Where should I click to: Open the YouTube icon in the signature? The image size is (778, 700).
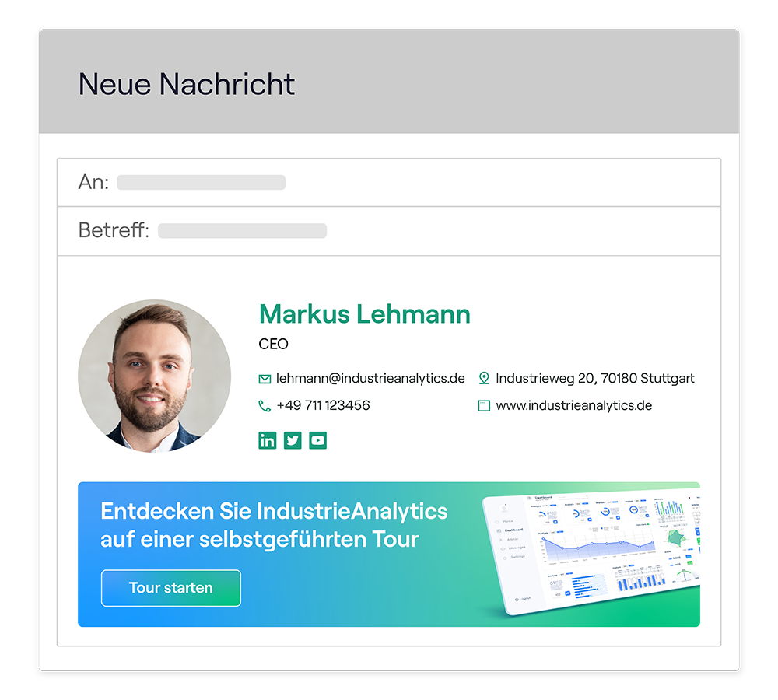pos(318,440)
